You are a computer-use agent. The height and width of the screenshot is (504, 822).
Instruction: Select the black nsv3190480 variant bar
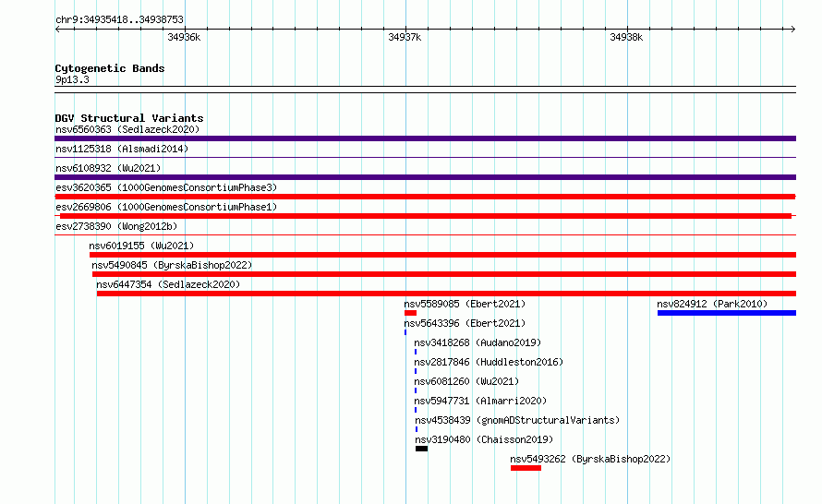[x=421, y=449]
